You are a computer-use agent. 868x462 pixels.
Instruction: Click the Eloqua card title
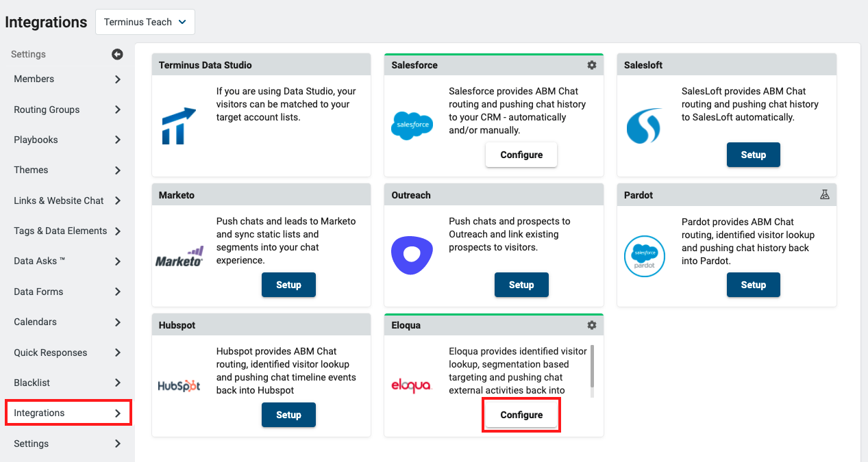pyautogui.click(x=406, y=325)
